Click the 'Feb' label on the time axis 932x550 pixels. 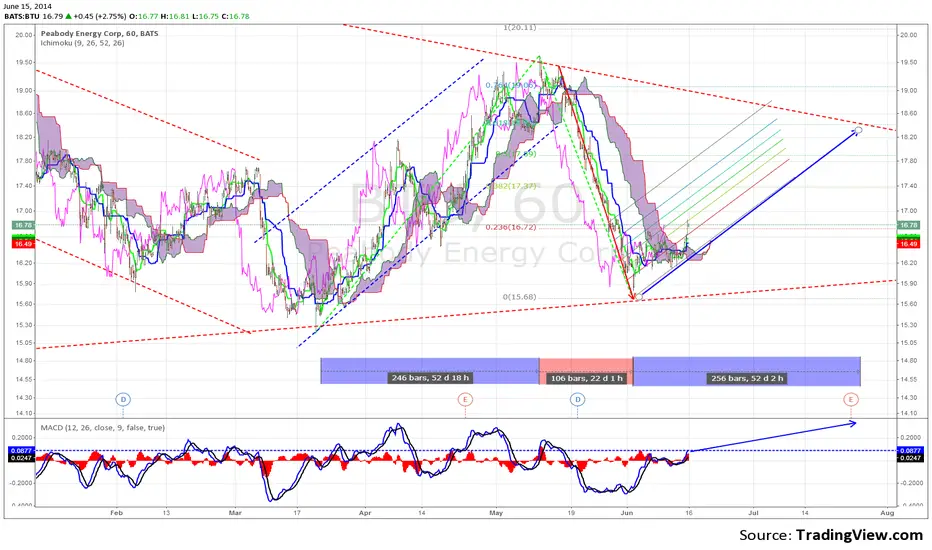click(116, 513)
